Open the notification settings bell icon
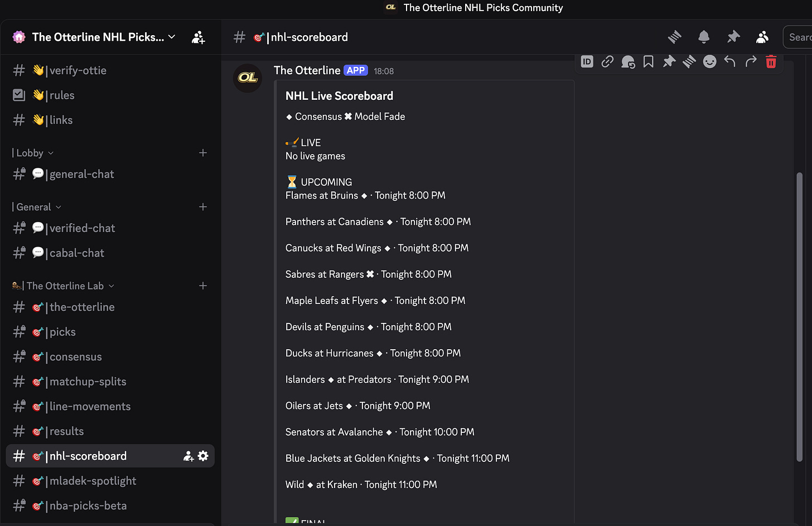Image resolution: width=812 pixels, height=526 pixels. coord(703,37)
